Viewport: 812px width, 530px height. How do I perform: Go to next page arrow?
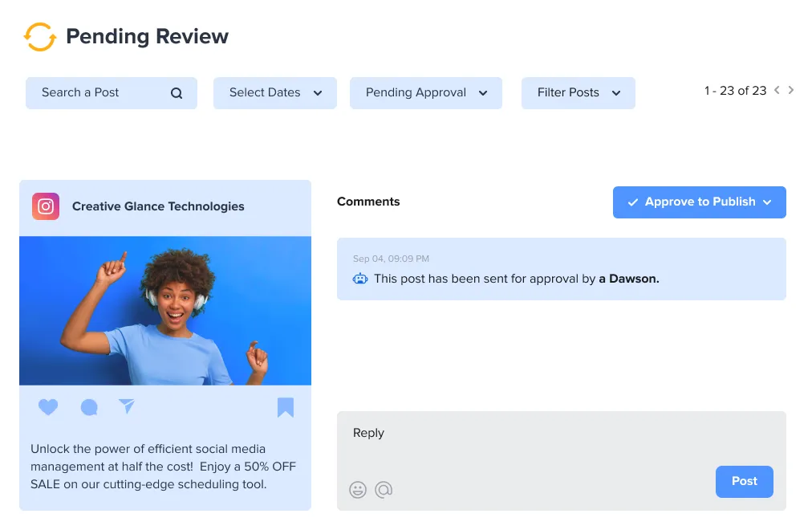[791, 90]
